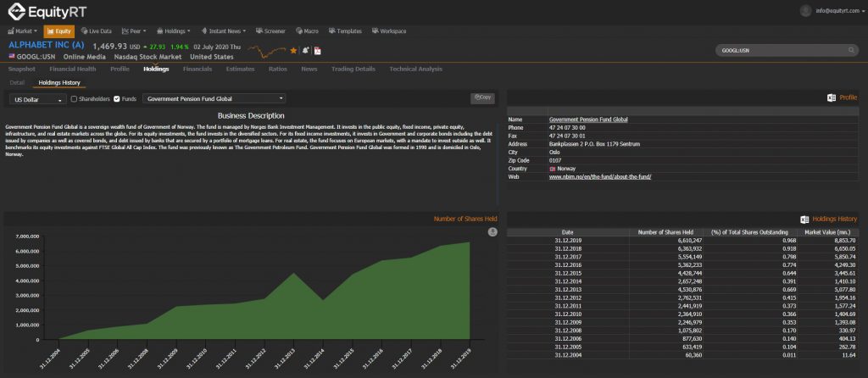Open the Workspace section
This screenshot has height=378, width=868.
[389, 31]
